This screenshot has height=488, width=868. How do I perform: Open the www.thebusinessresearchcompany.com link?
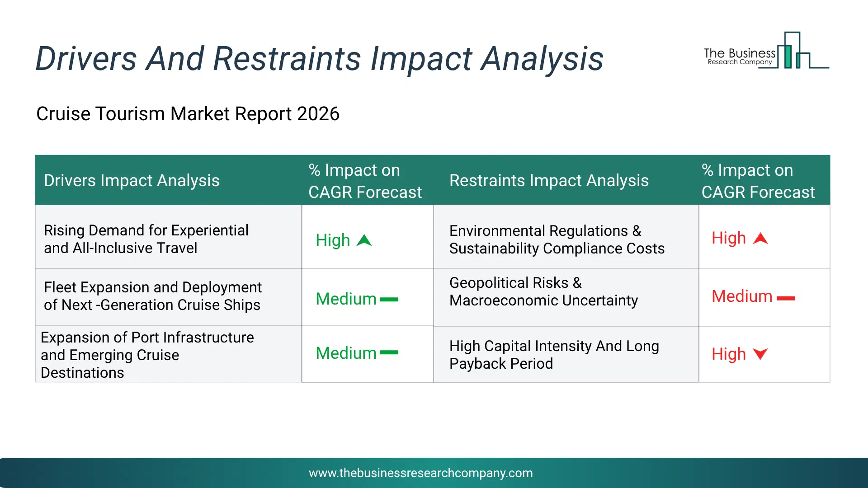[x=420, y=473]
